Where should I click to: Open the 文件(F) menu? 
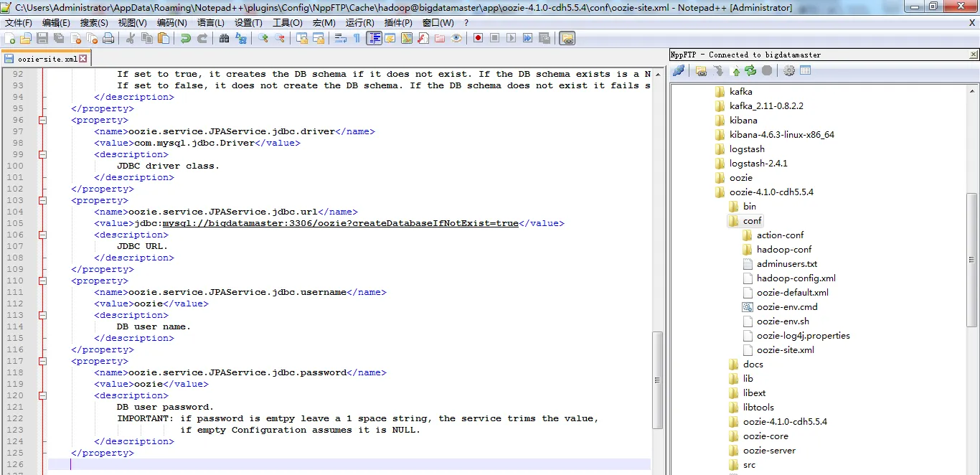pos(19,23)
